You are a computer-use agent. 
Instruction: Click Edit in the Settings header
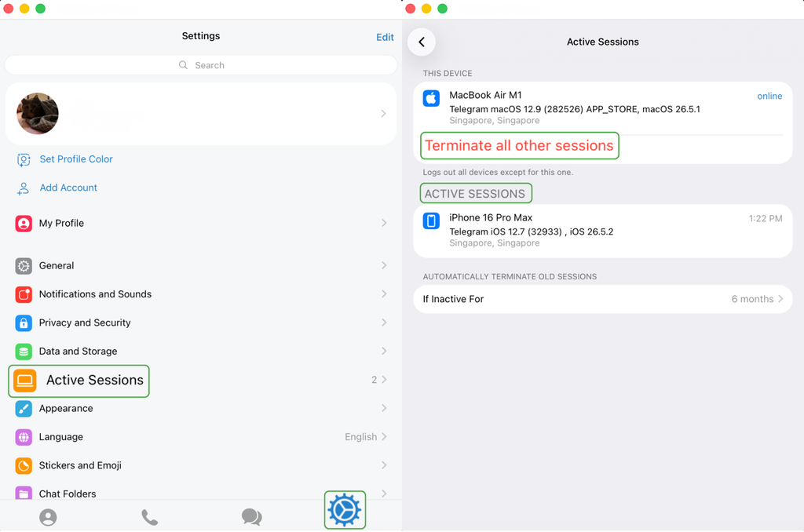click(x=385, y=37)
